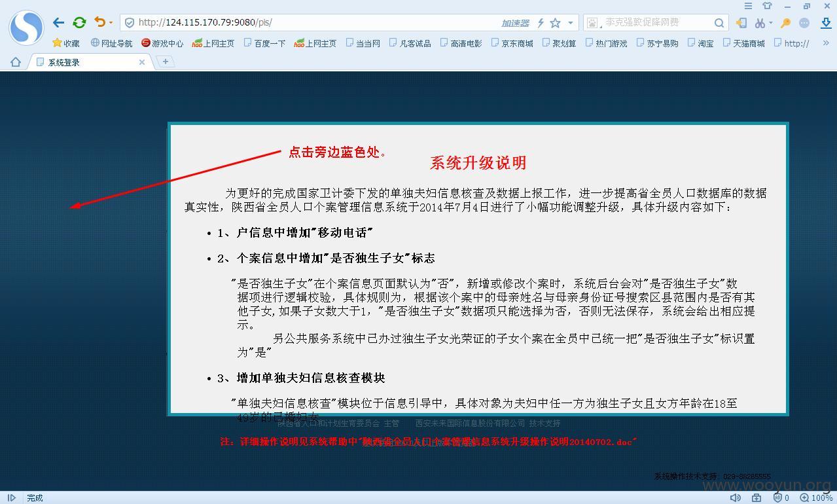This screenshot has width=837, height=504.
Task: Open 淘宝 bookmark
Action: 700,43
